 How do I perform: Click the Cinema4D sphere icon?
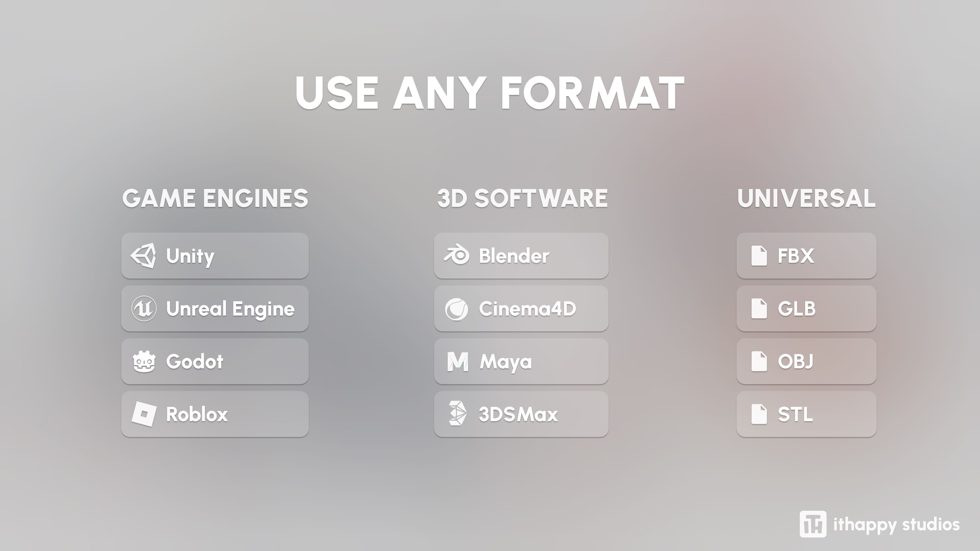tap(457, 309)
